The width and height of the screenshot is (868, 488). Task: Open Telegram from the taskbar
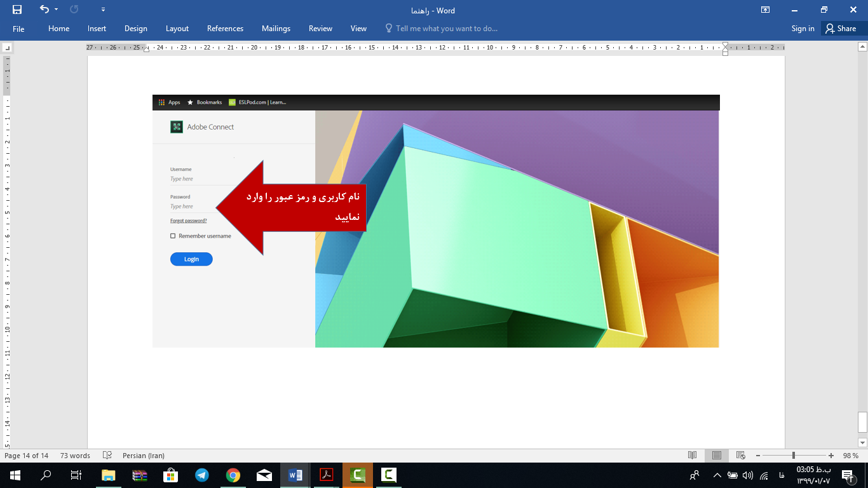pyautogui.click(x=202, y=475)
